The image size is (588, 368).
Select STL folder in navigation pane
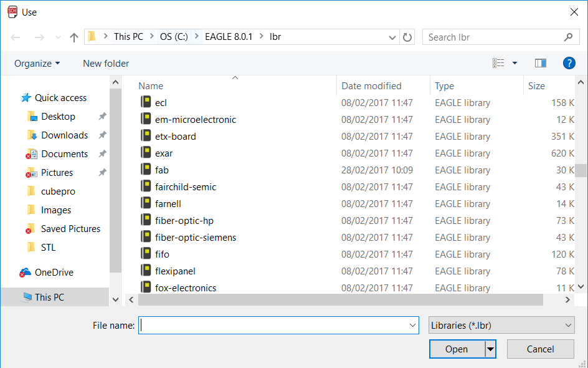click(x=49, y=248)
